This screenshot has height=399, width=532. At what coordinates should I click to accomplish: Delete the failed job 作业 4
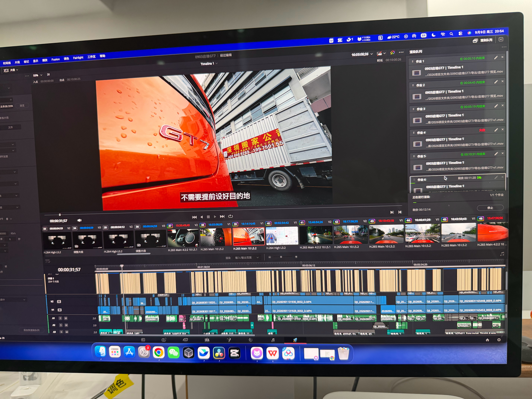pos(502,129)
